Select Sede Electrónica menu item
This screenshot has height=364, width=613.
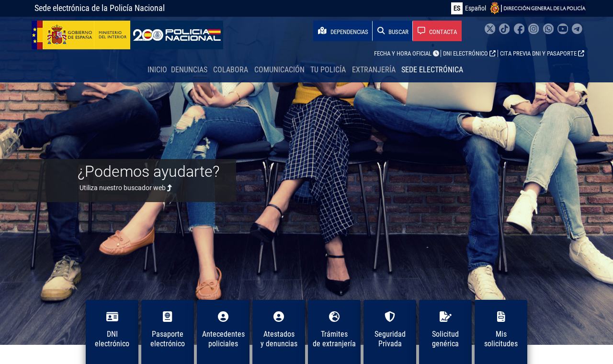(432, 69)
